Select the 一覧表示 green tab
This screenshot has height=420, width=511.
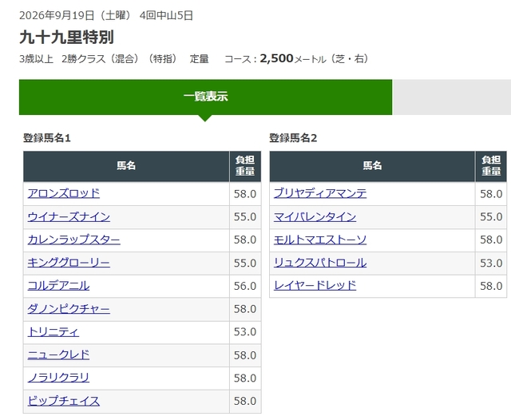[x=205, y=97]
